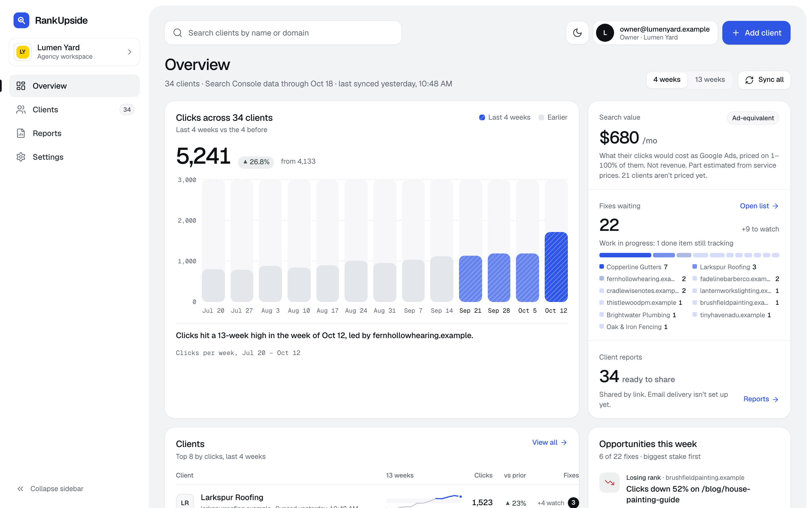812x508 pixels.
Task: Go to Clients in the sidebar
Action: point(74,110)
